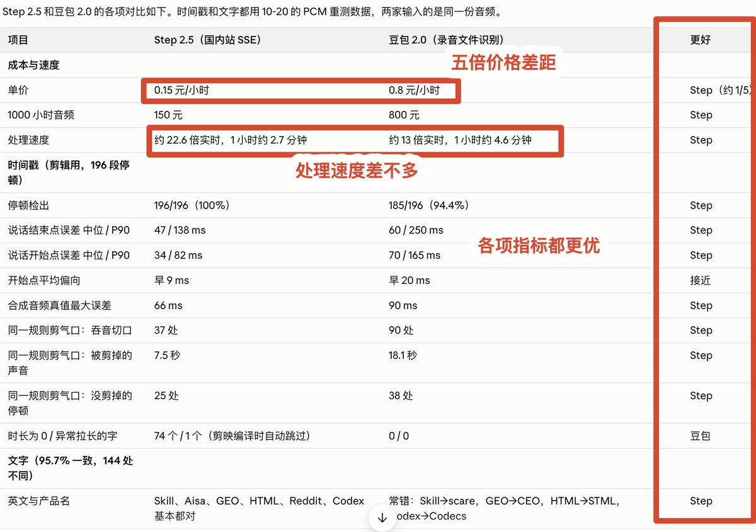This screenshot has height=532, width=756.
Task: Select the 74 个 / 1 个 cell
Action: coord(232,436)
